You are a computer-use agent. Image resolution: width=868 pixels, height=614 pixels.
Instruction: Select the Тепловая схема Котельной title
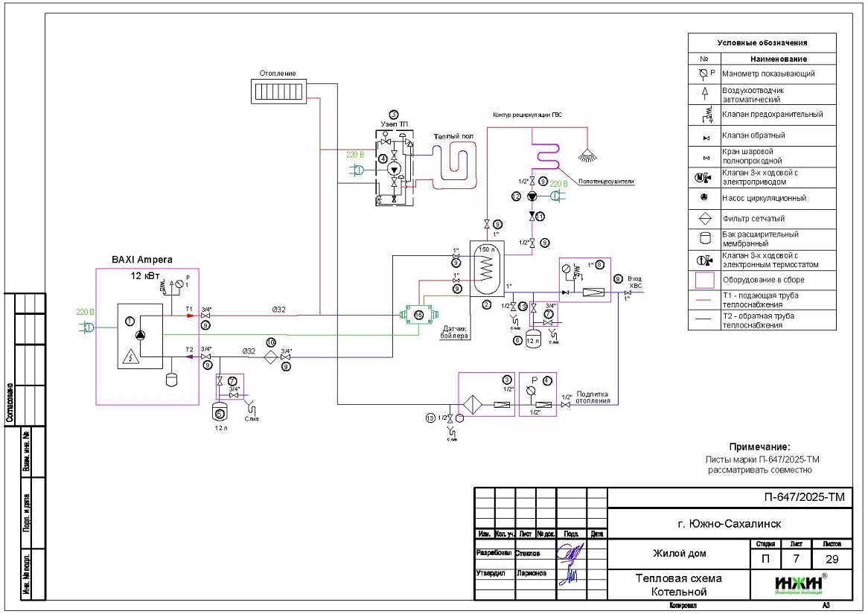pos(678,585)
